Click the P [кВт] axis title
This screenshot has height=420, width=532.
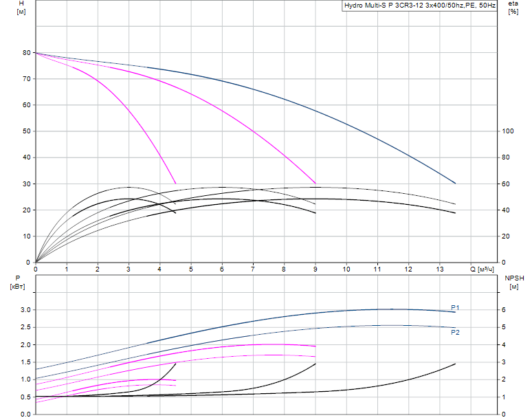(18, 283)
